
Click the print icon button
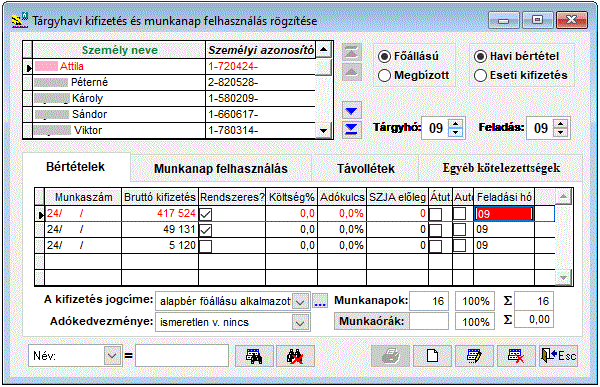point(390,356)
